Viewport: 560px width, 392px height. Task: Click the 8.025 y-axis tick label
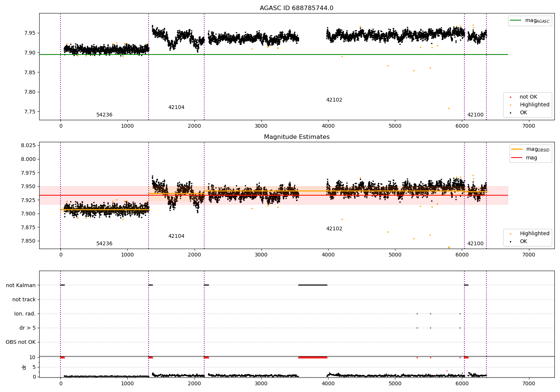tap(28, 145)
